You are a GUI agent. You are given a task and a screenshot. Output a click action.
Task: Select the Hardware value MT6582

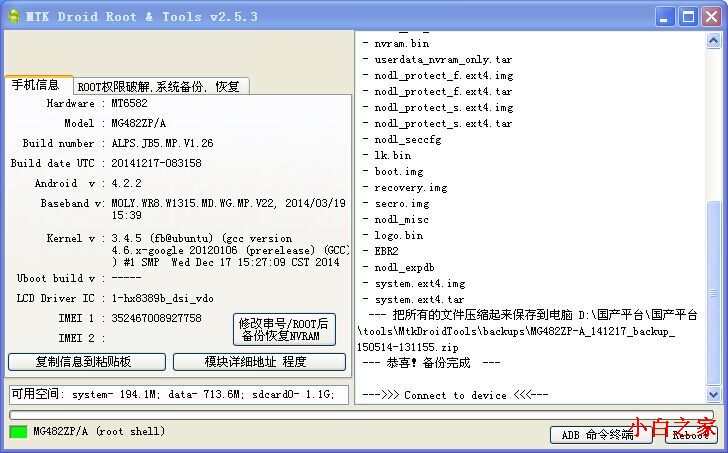(x=129, y=103)
